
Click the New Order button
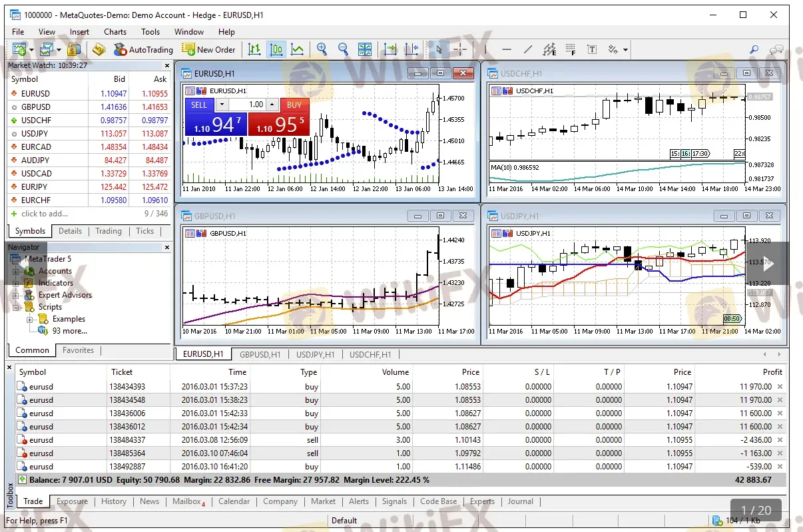pyautogui.click(x=208, y=49)
